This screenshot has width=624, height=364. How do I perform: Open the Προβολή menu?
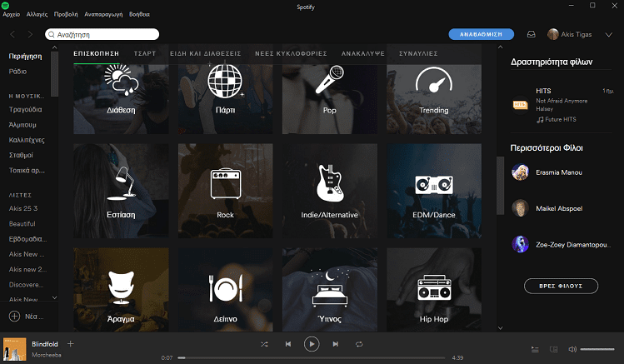(66, 14)
